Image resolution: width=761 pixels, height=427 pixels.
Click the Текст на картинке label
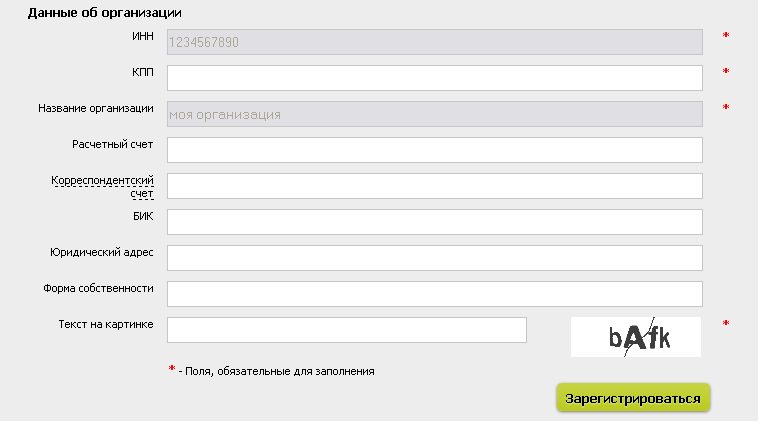point(106,324)
